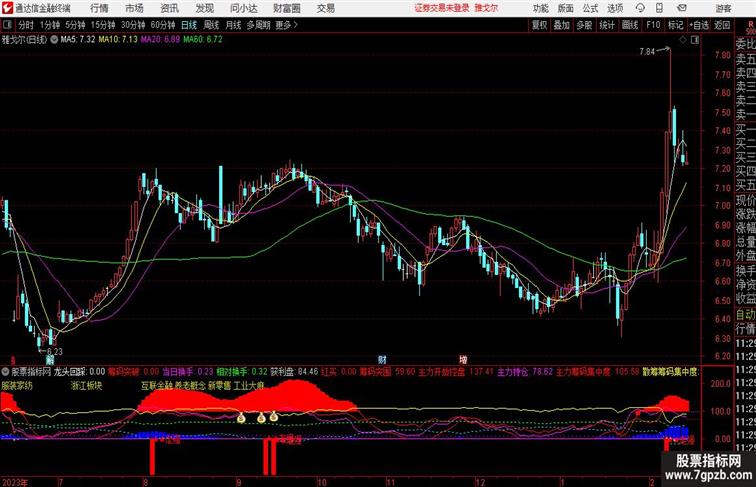Click the 叠加 overlay button
This screenshot has height=487, width=756.
[562, 25]
